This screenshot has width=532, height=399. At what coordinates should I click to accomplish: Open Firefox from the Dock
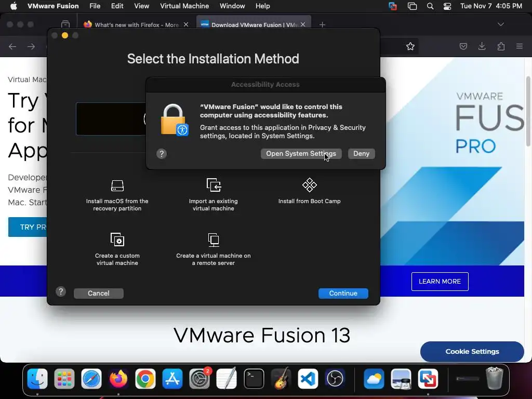tap(118, 379)
